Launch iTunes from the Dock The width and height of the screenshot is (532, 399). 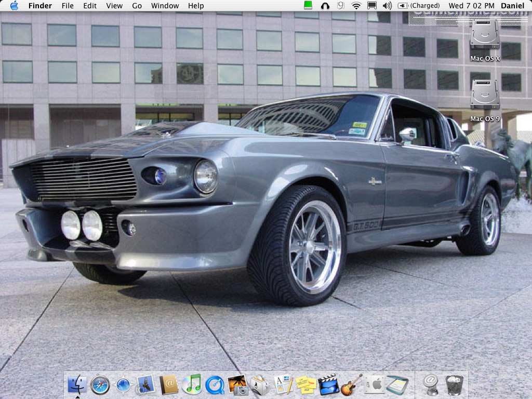[192, 385]
